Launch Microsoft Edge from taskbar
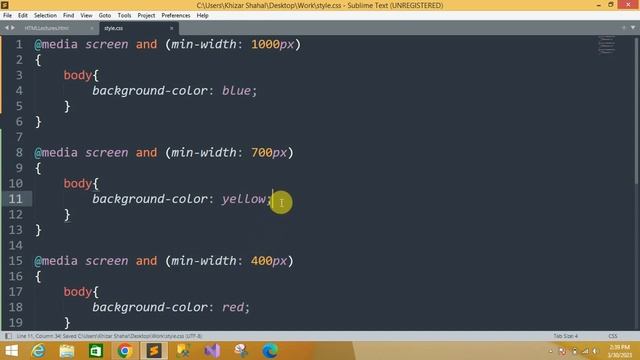Image resolution: width=640 pixels, height=360 pixels. click(x=270, y=351)
